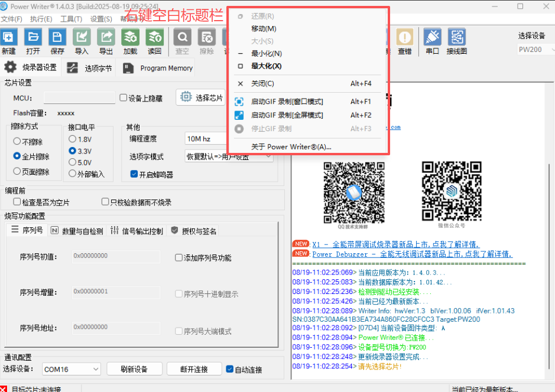Open the 数量与自检测 sub-tab
555x392 pixels.
click(77, 231)
